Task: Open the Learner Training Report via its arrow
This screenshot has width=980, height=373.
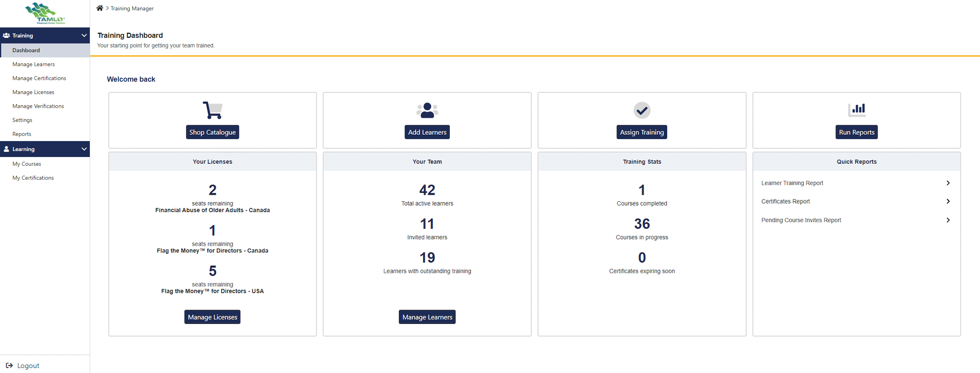Action: 948,183
